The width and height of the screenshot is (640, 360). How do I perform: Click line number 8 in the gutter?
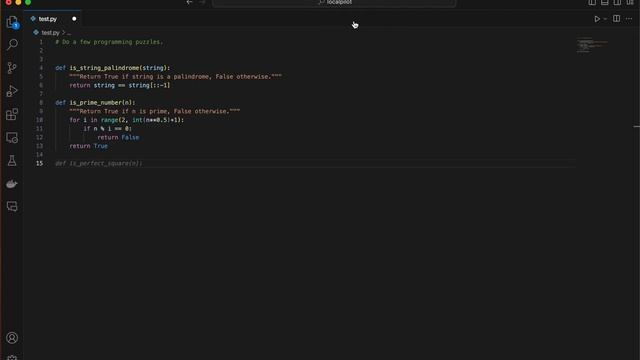[41, 102]
